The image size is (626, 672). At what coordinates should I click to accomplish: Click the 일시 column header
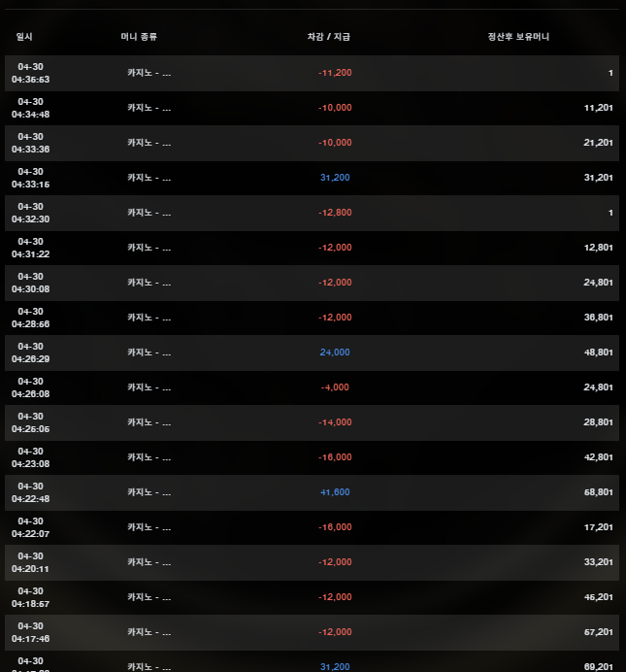(x=24, y=37)
